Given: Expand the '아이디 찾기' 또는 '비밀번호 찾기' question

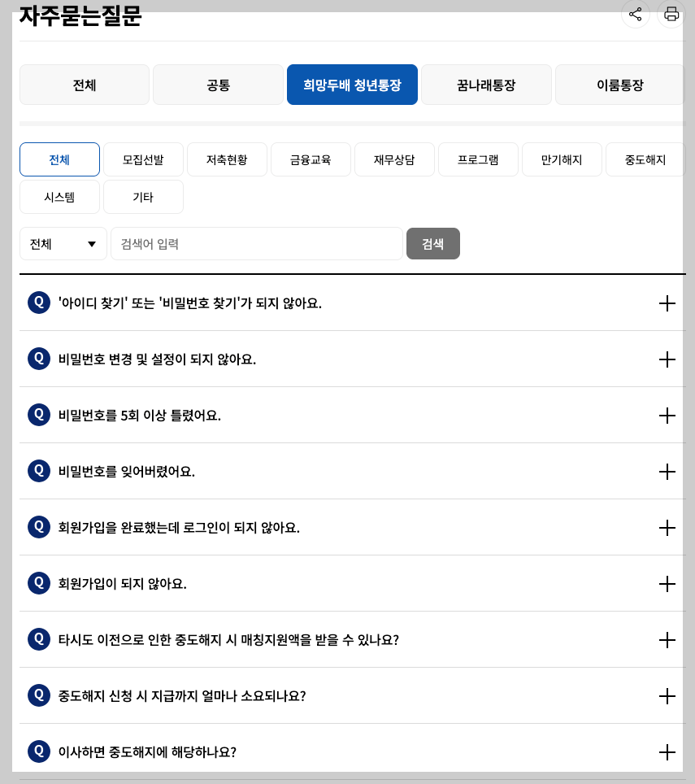Looking at the screenshot, I should 667,303.
